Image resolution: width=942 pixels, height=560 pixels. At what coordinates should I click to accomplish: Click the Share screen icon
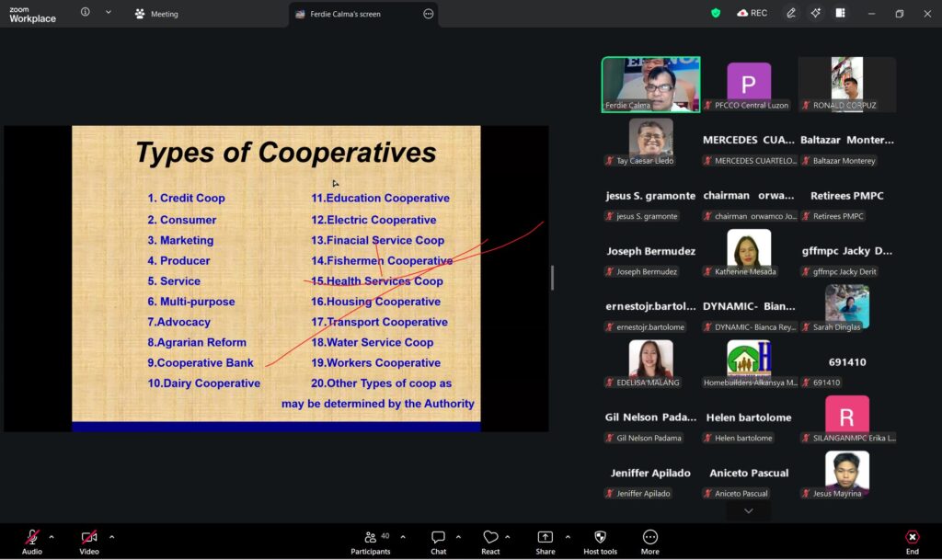point(546,538)
